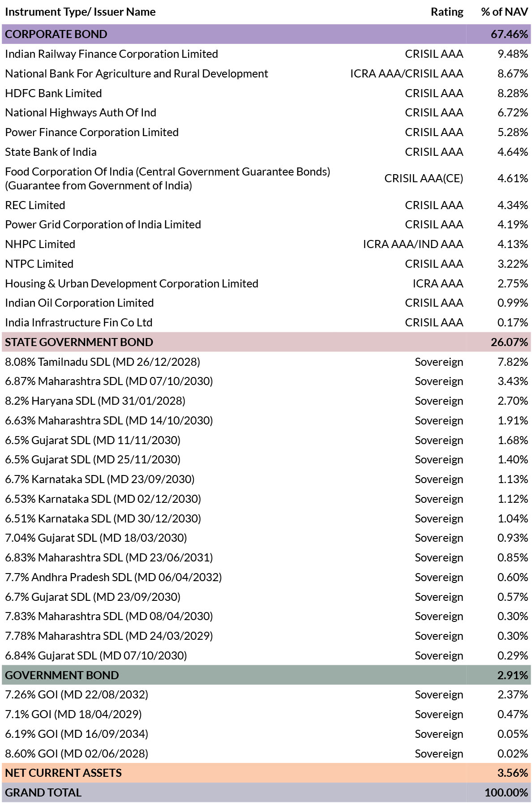
Task: Click HDFC Bank Limited issuer name
Action: pos(53,93)
